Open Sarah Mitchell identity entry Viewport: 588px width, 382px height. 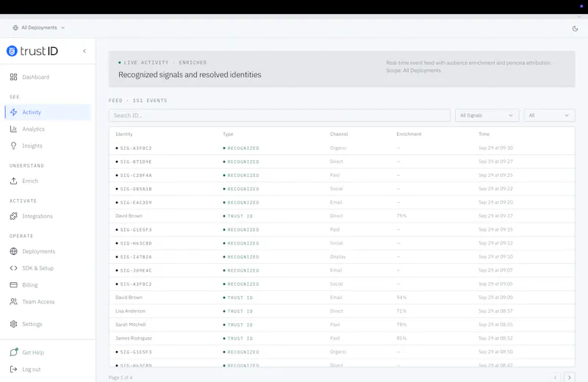pyautogui.click(x=131, y=325)
